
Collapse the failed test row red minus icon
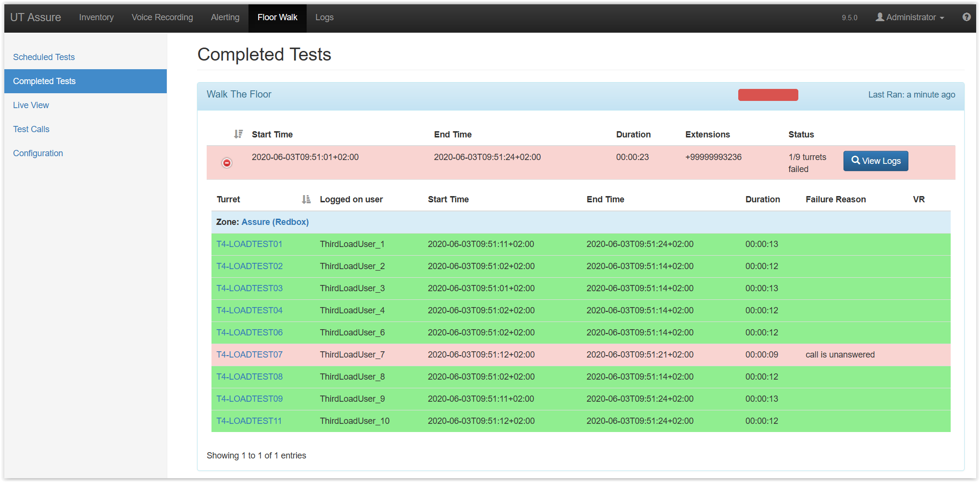(x=227, y=163)
